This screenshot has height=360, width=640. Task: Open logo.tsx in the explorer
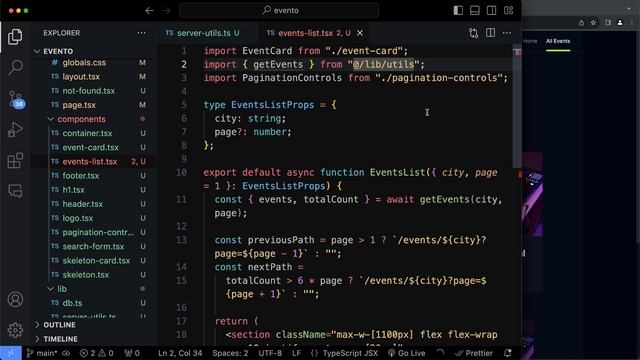[x=78, y=218]
